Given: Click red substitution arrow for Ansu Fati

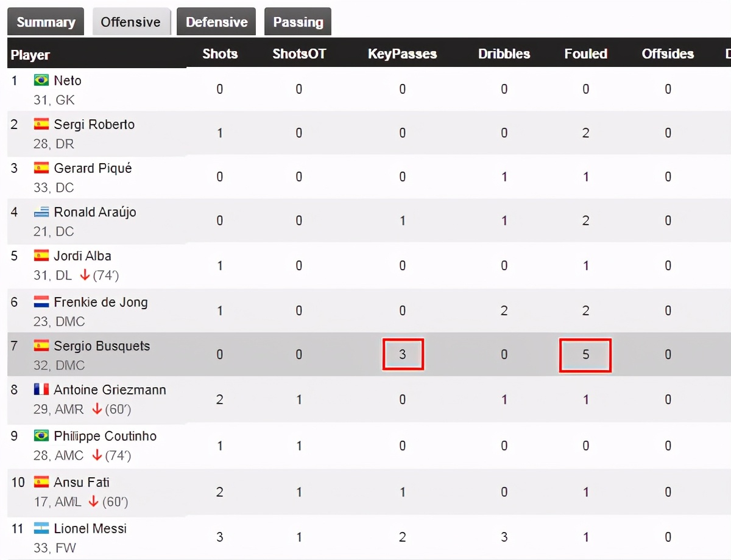Looking at the screenshot, I should click(x=93, y=502).
